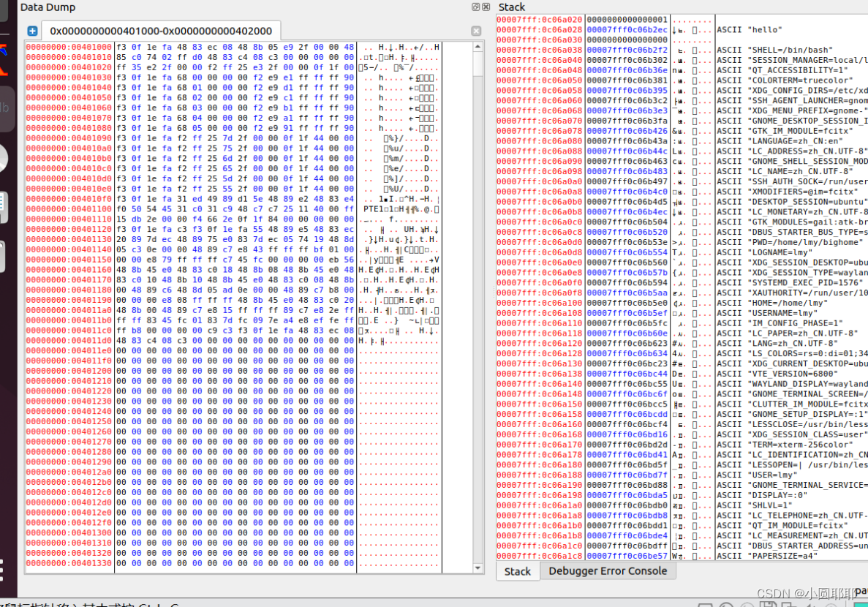Select stack address 00007fff:0c06a020
This screenshot has width=868, height=607.
pyautogui.click(x=540, y=20)
